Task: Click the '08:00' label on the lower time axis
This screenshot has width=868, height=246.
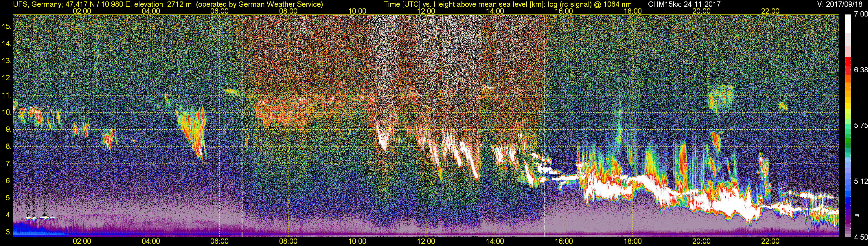Action: [x=288, y=242]
